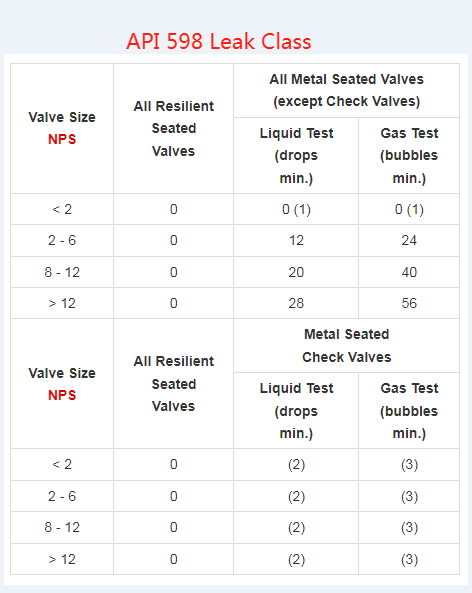
Task: Click the liquid test value 28
Action: [296, 303]
